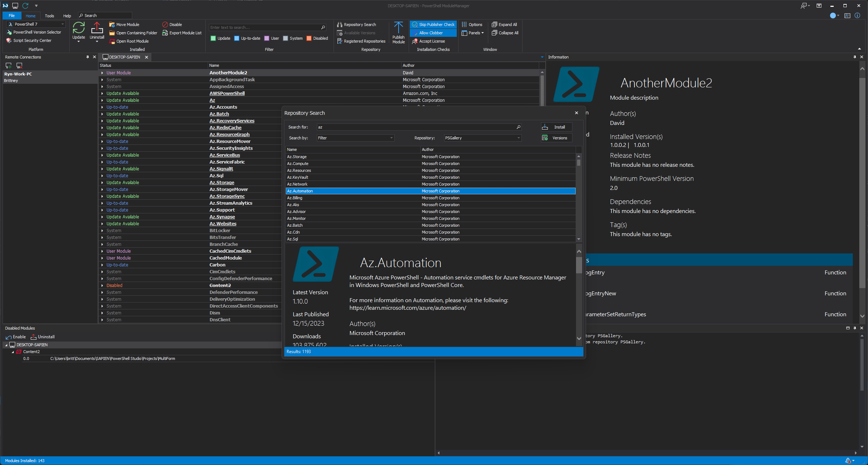Open the Options window settings
This screenshot has height=465, width=868.
[x=472, y=25]
